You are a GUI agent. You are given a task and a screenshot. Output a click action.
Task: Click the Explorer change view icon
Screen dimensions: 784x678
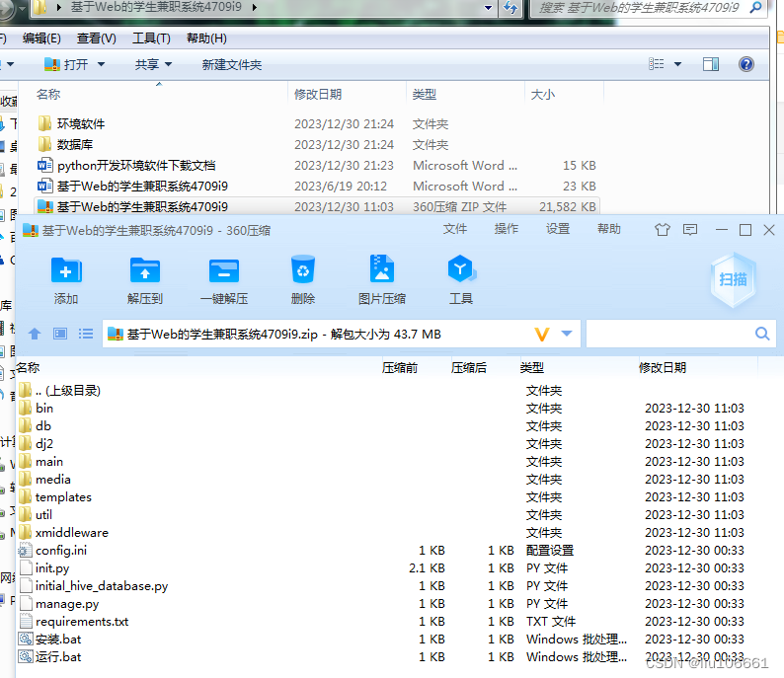point(656,64)
